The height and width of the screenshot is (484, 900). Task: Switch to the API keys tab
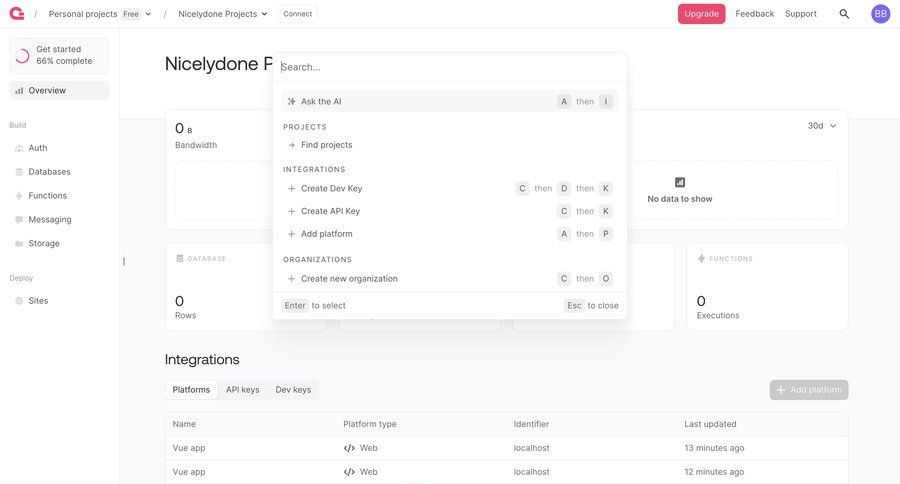(242, 390)
